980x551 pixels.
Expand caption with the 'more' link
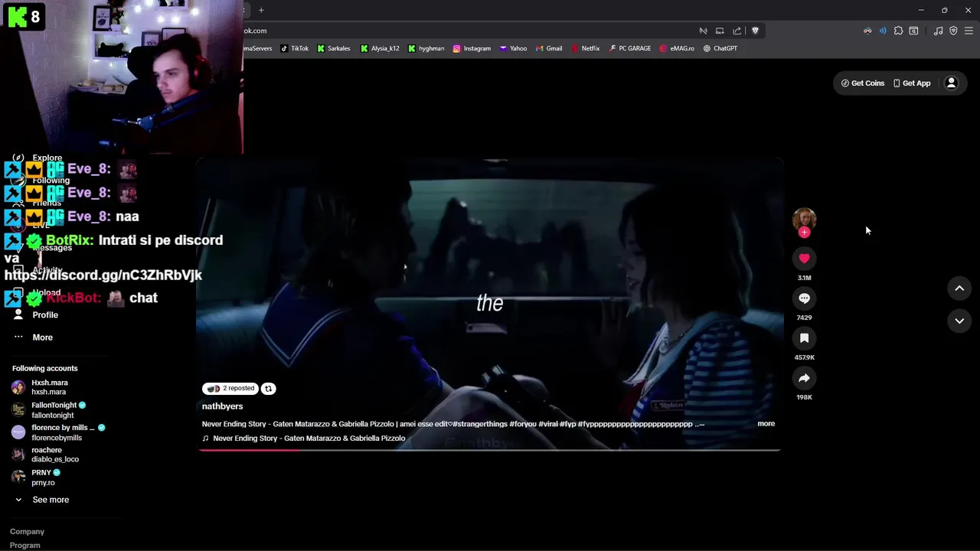pos(766,423)
